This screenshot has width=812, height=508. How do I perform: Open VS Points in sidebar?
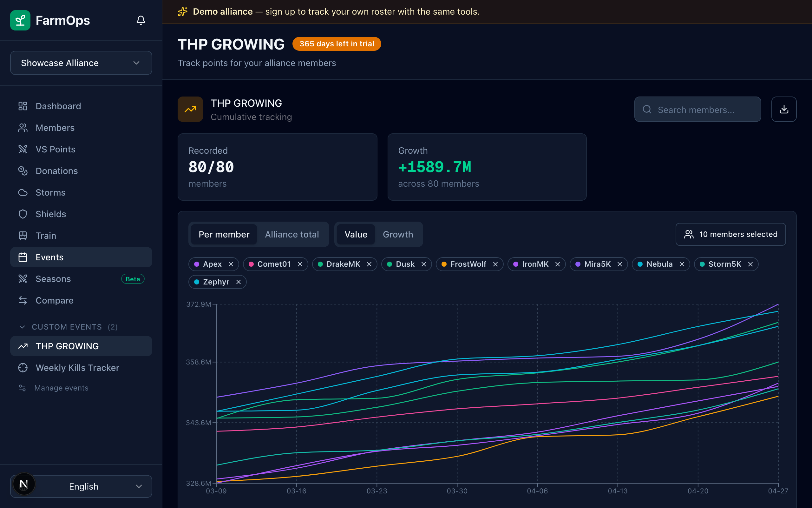coord(81,149)
